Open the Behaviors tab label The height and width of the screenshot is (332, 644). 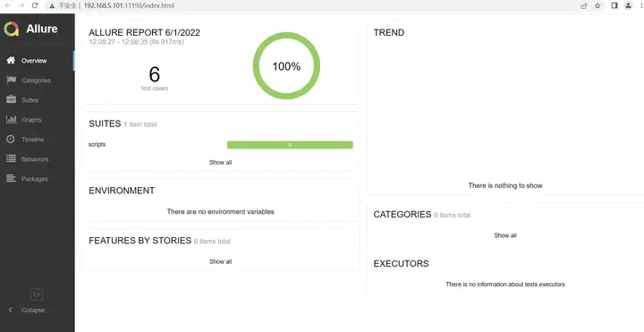tap(35, 159)
